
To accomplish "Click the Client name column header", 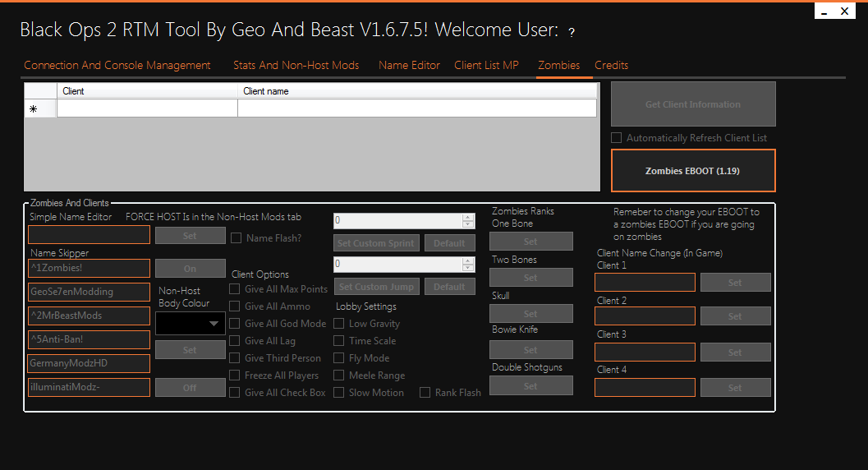I will click(x=417, y=90).
